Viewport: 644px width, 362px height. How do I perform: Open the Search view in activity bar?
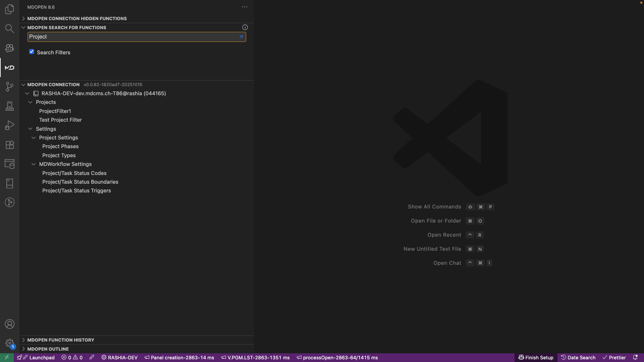[9, 28]
